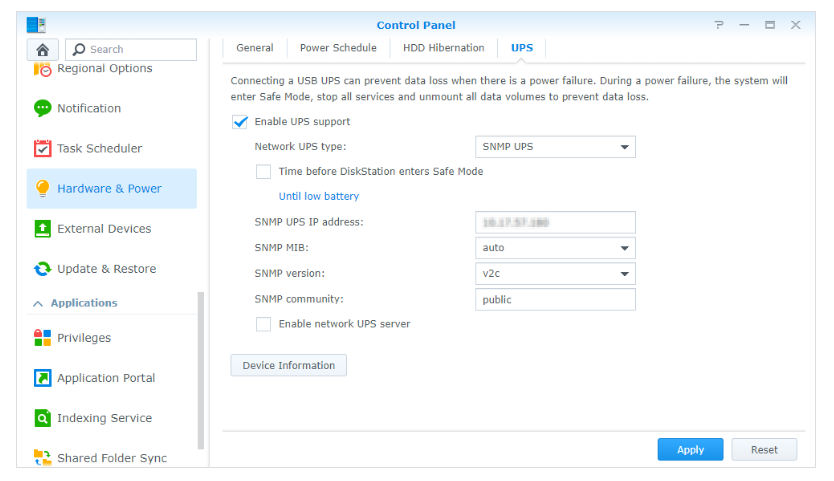Click the SNMP community field
Screen dimensions: 834x481
555,300
